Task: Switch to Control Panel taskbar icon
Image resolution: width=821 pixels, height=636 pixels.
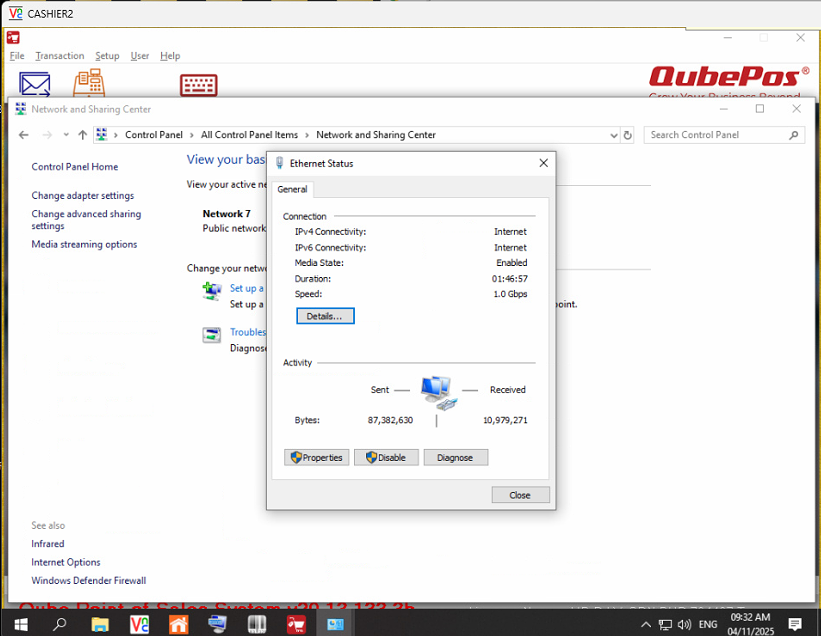Action: (x=335, y=624)
